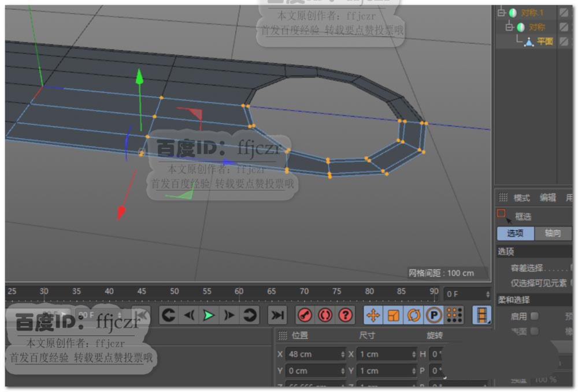Click coordinates panel grip dots icon
Screen dimensions: 578x392
point(283,335)
